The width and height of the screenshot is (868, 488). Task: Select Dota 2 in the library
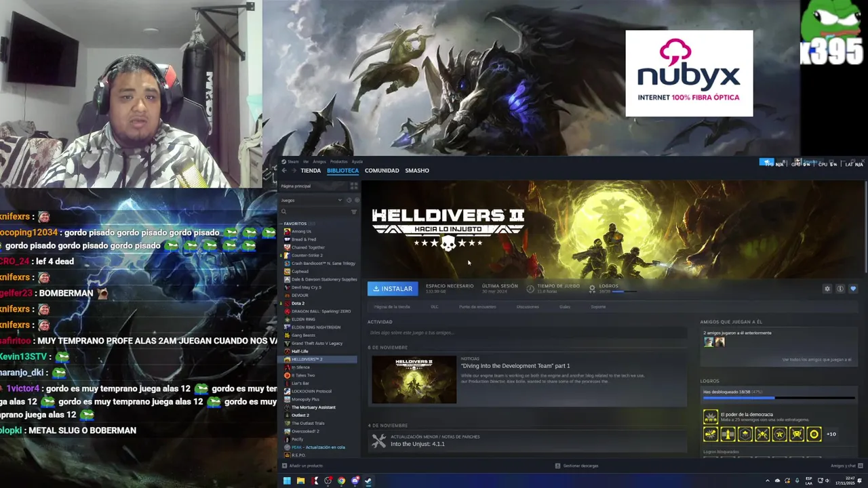[x=298, y=303]
